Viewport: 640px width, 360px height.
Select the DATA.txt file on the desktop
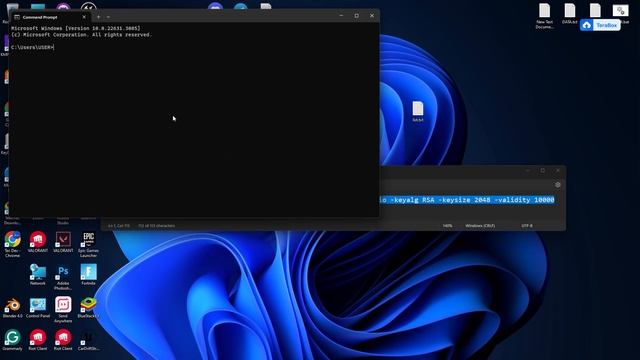(x=570, y=13)
